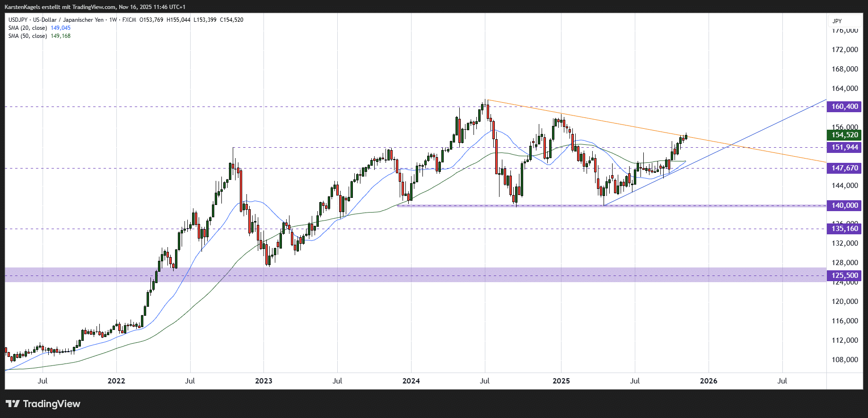
Task: Select the 147,670 price level label
Action: click(844, 168)
